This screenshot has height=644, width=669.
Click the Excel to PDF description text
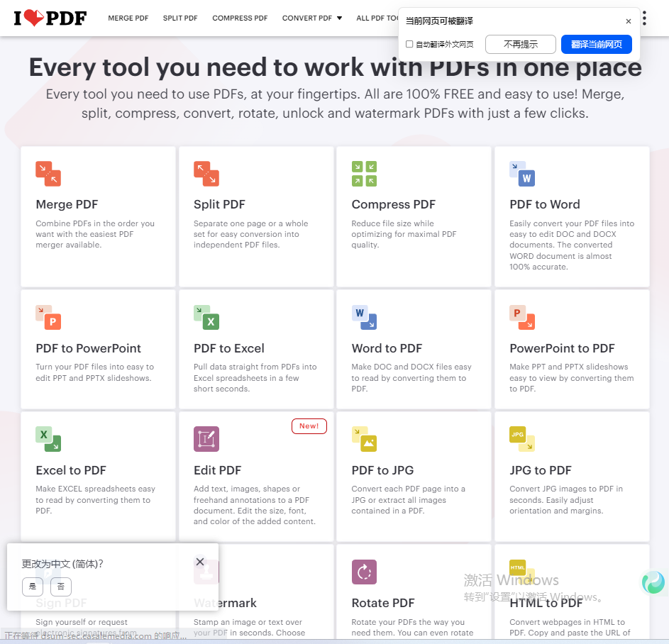(x=96, y=499)
